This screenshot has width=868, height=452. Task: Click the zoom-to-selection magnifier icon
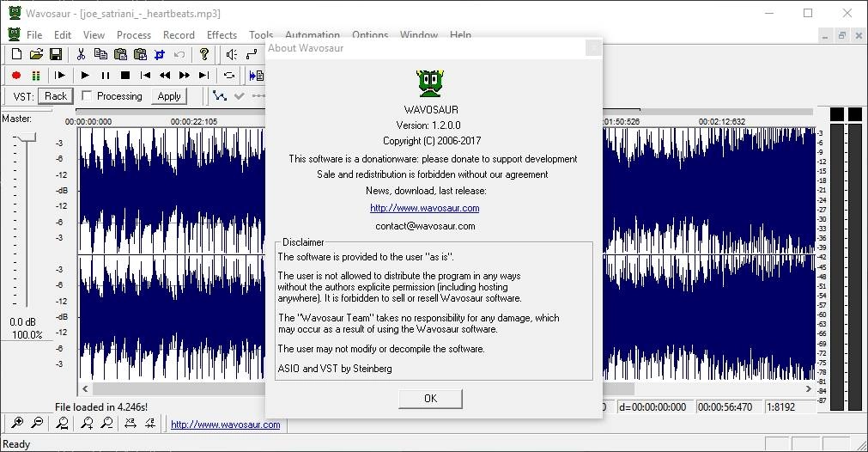tap(62, 423)
